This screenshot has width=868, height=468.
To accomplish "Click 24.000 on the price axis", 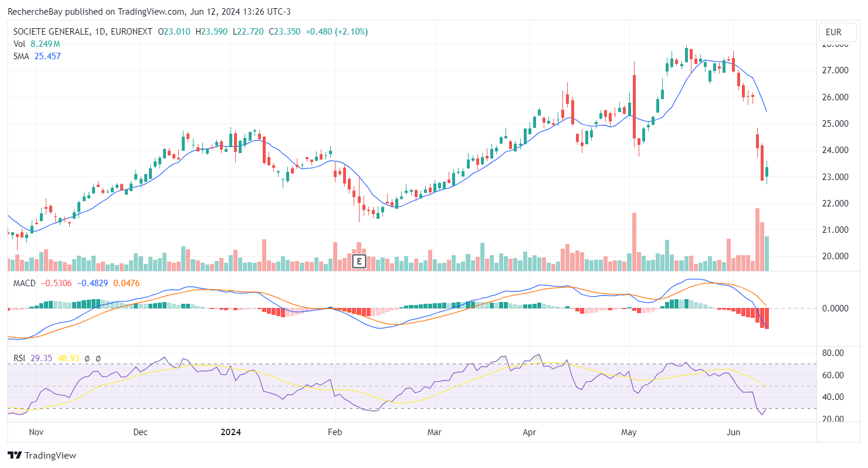I will [x=835, y=150].
